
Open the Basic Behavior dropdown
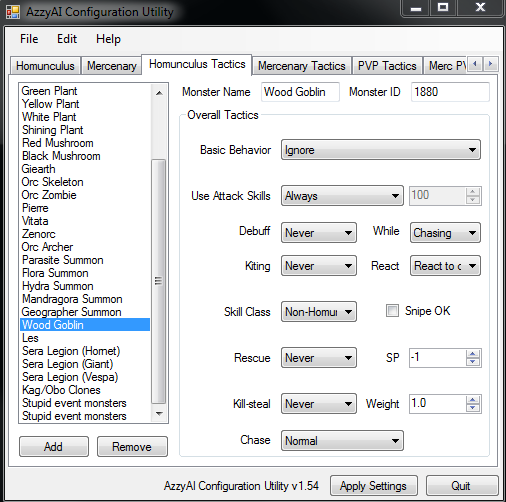pos(381,150)
